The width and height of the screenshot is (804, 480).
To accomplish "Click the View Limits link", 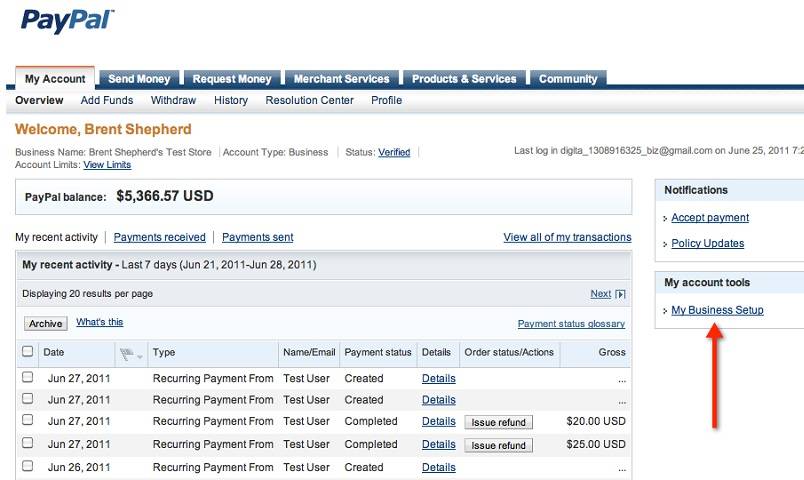I will (x=107, y=165).
